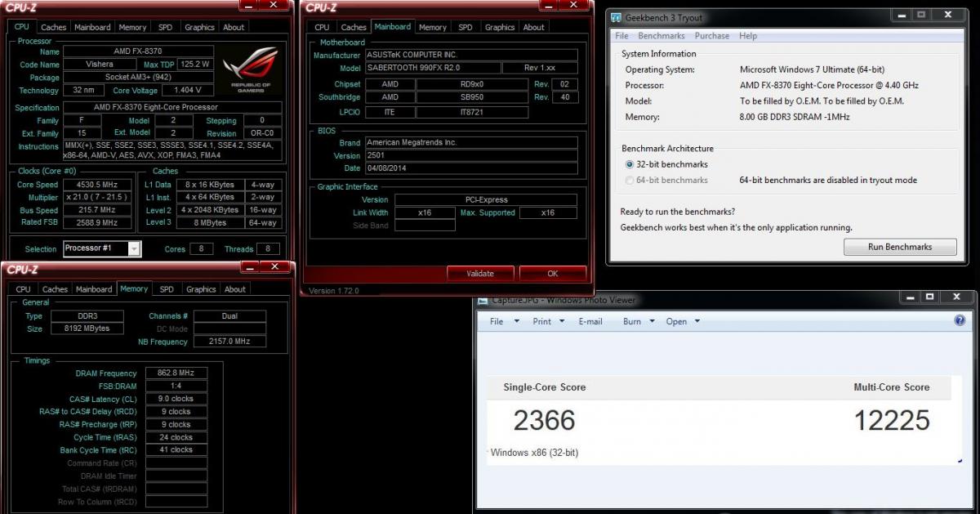
Task: Select Memory tab in processor CPU-Z window
Action: [x=132, y=27]
